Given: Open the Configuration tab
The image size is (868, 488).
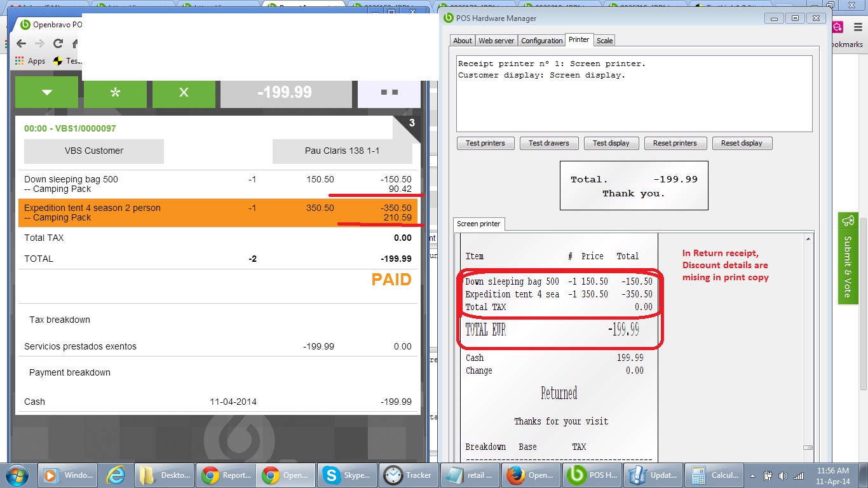Looking at the screenshot, I should [542, 41].
